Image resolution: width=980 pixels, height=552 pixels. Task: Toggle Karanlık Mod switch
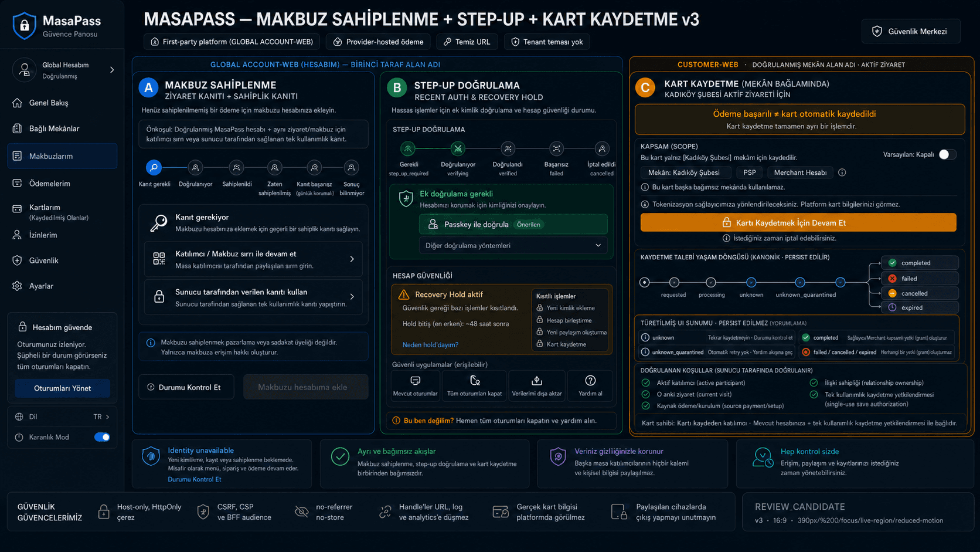(102, 437)
